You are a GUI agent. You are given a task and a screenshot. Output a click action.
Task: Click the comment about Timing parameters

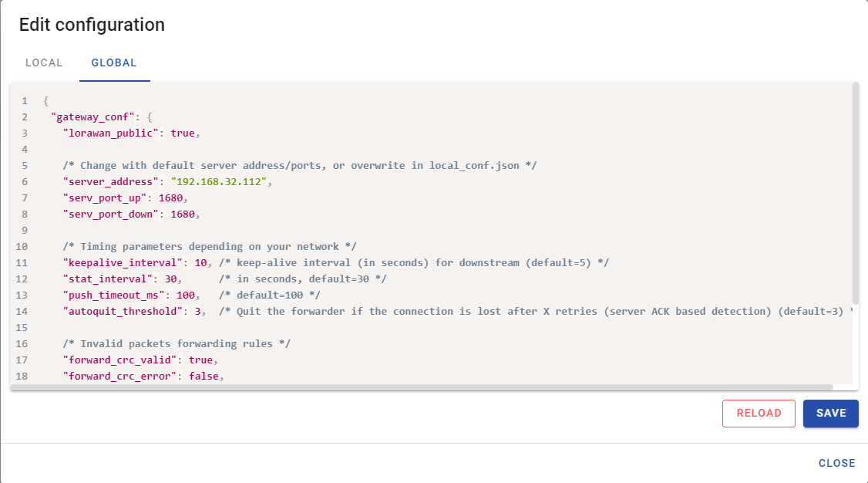(x=209, y=246)
